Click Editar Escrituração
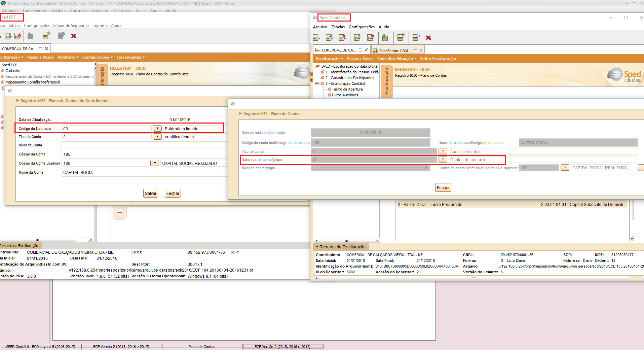644x350 pixels. point(438,59)
